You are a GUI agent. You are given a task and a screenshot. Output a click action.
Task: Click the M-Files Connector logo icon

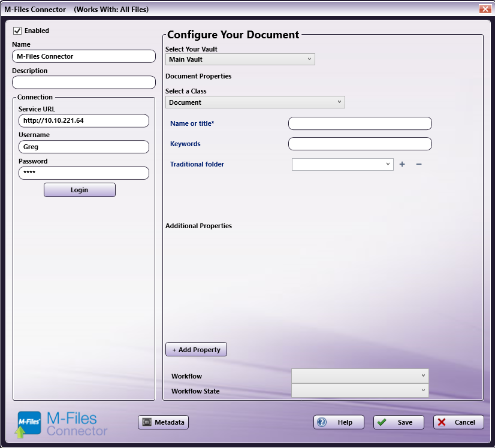pos(29,424)
